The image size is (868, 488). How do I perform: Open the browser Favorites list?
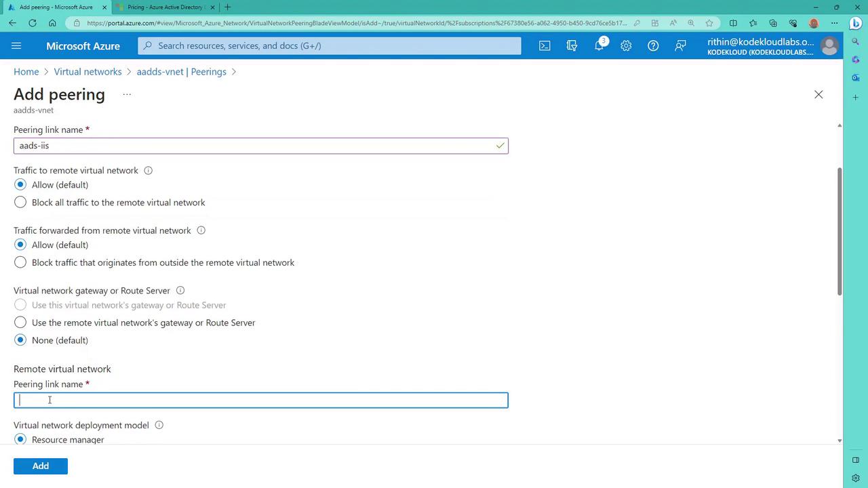pos(753,23)
